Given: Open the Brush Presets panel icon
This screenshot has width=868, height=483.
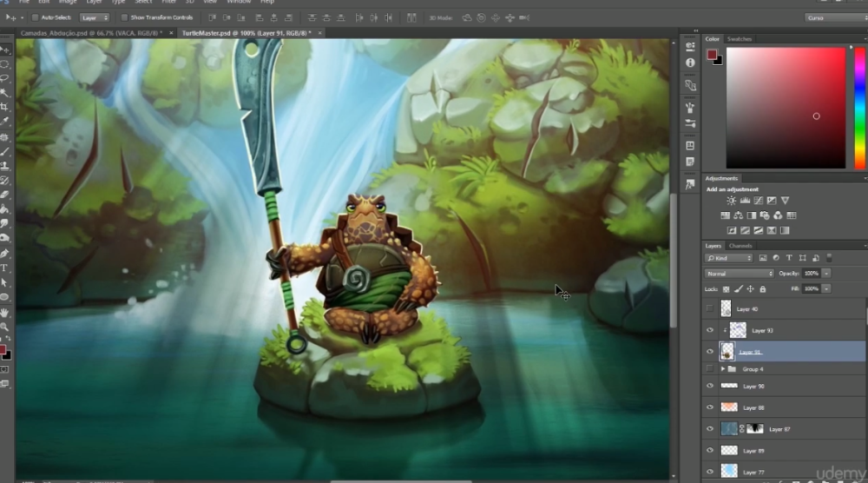Looking at the screenshot, I should 690,123.
